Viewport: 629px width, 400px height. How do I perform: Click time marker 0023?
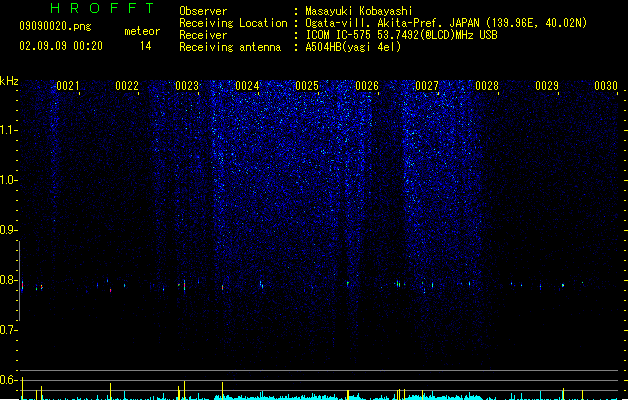coord(187,86)
